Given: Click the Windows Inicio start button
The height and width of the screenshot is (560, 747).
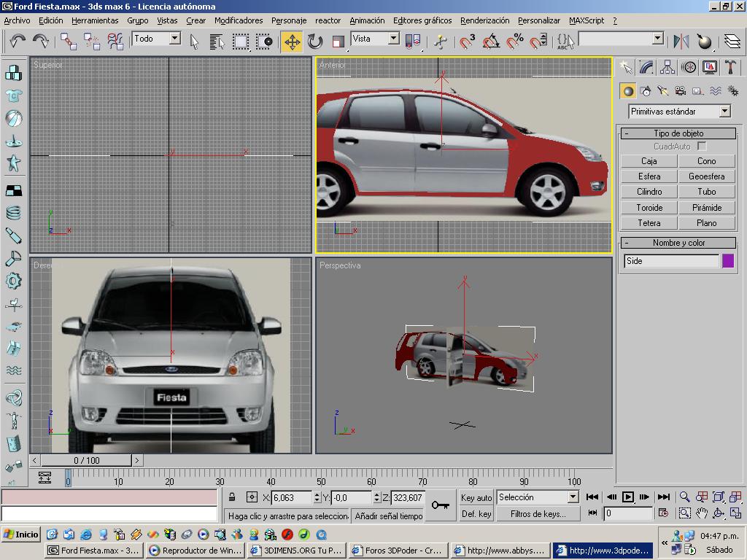Looking at the screenshot, I should [x=21, y=534].
